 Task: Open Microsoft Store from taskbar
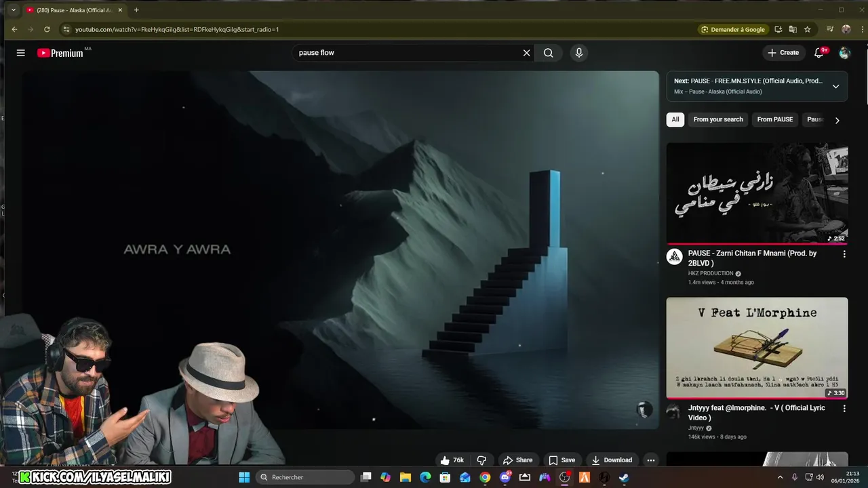click(x=445, y=477)
